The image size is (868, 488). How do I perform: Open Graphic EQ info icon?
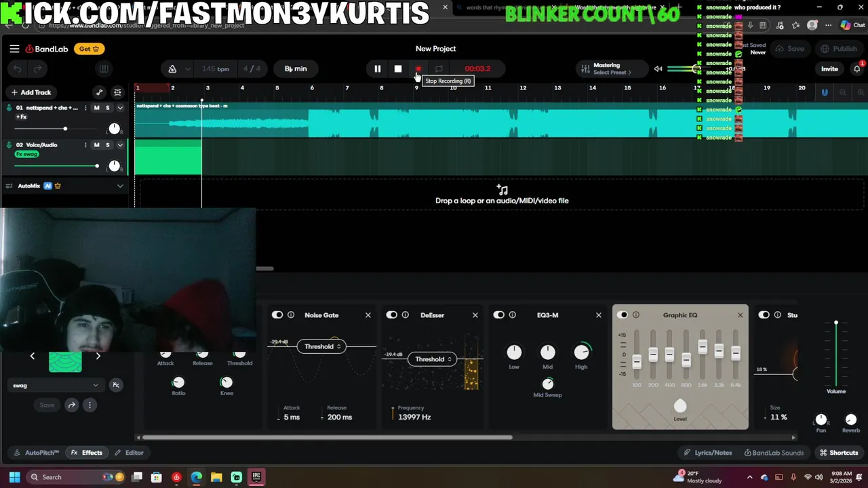(636, 315)
